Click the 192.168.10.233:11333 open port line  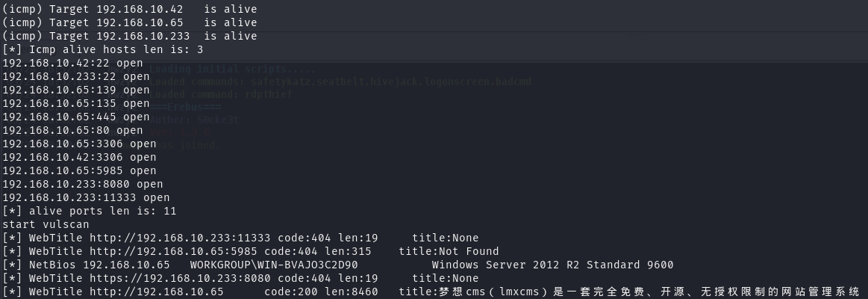(x=86, y=197)
